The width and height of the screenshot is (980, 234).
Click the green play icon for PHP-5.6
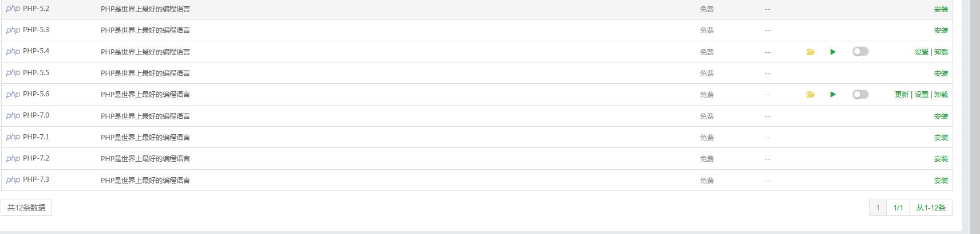[833, 95]
